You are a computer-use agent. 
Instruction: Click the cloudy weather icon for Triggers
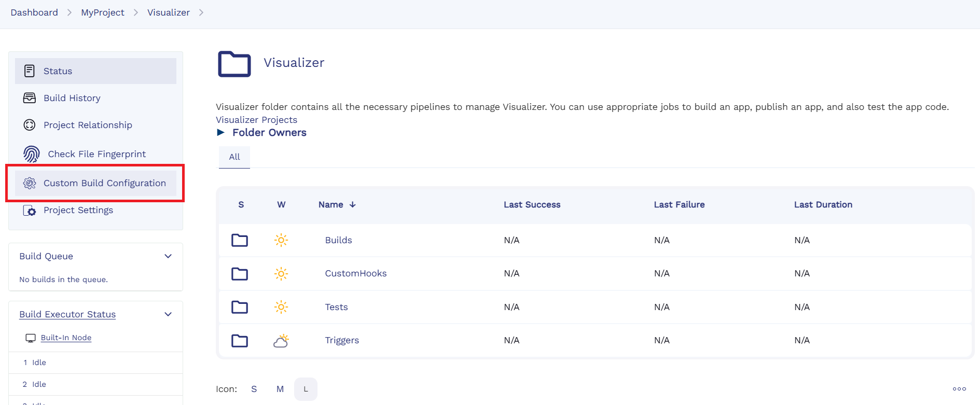tap(281, 341)
